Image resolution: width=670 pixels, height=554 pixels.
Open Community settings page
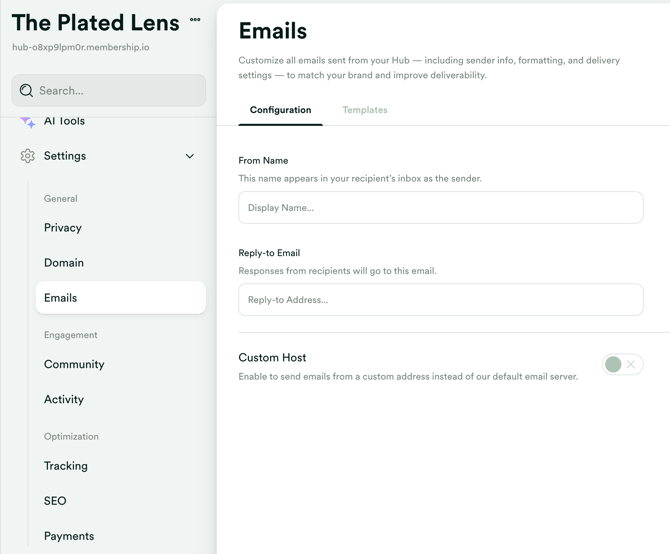pos(74,365)
